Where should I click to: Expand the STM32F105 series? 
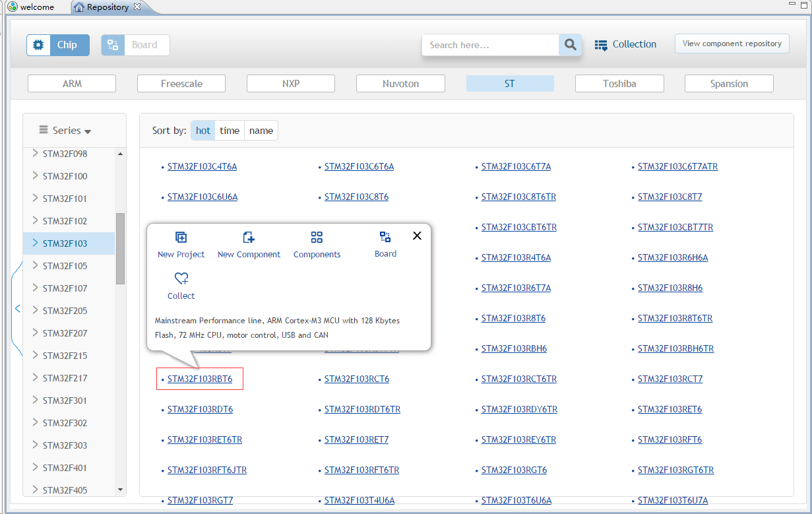coord(35,266)
